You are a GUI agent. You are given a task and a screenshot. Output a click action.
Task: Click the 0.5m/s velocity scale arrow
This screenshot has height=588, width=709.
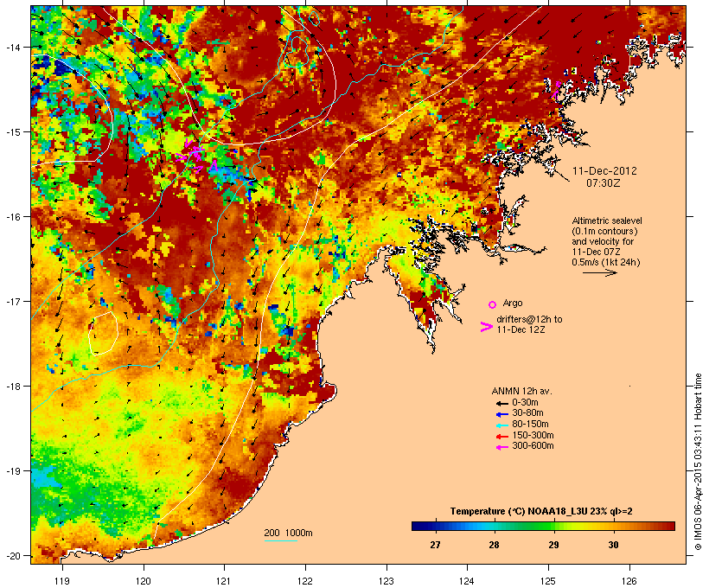tap(599, 272)
